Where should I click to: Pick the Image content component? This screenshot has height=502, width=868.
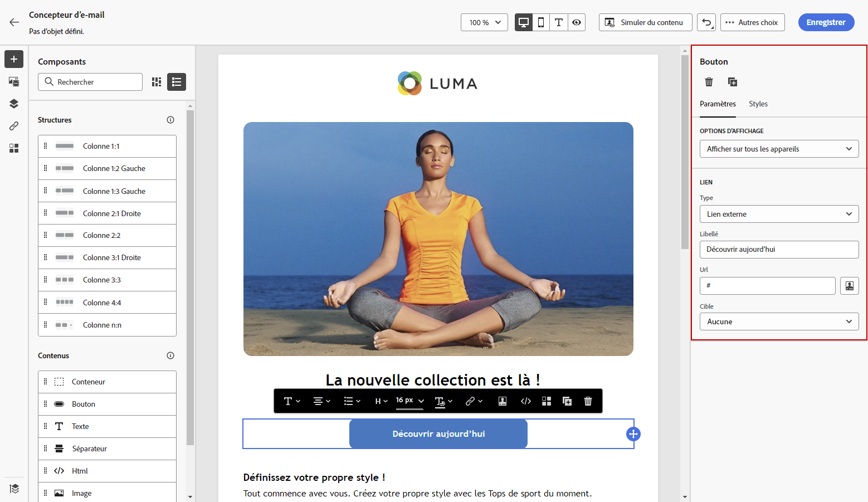coord(107,493)
